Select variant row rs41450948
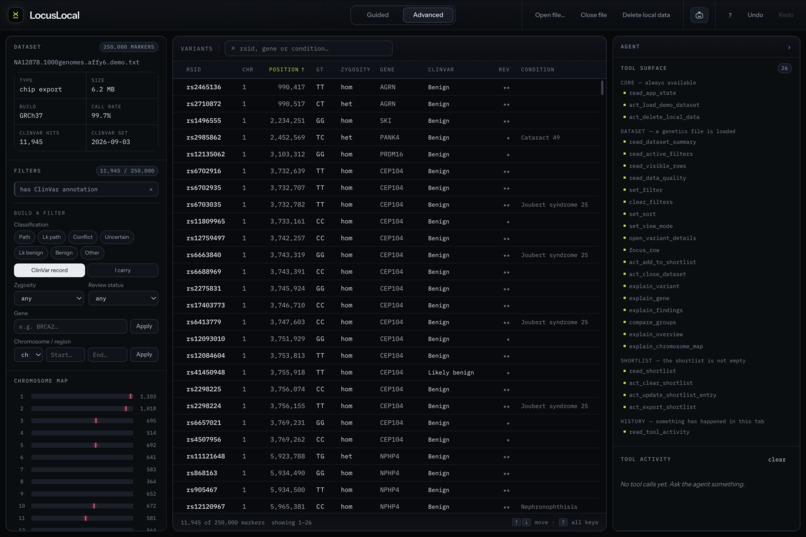This screenshot has width=806, height=537. 387,373
